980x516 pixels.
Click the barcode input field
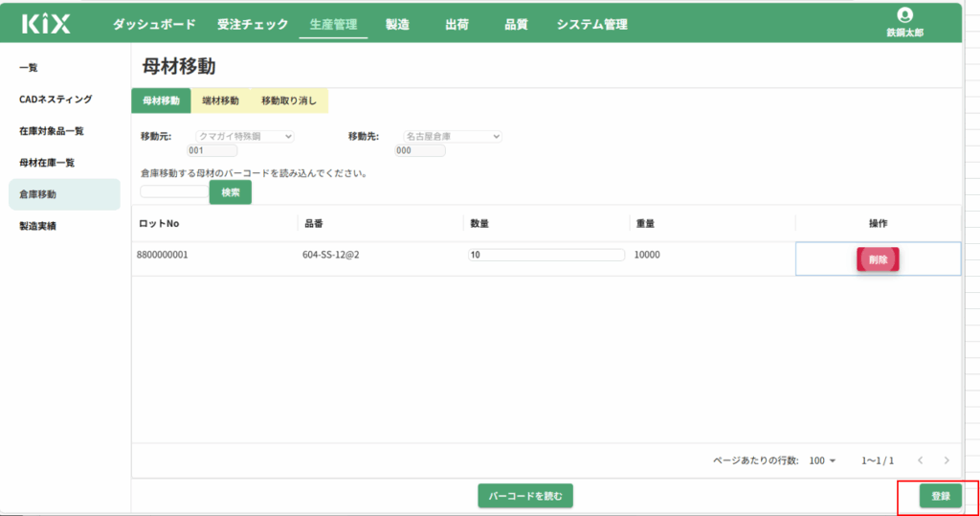(173, 191)
